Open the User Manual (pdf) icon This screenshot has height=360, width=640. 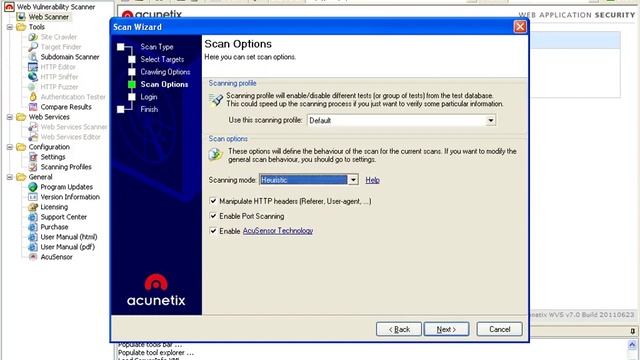tap(33, 247)
